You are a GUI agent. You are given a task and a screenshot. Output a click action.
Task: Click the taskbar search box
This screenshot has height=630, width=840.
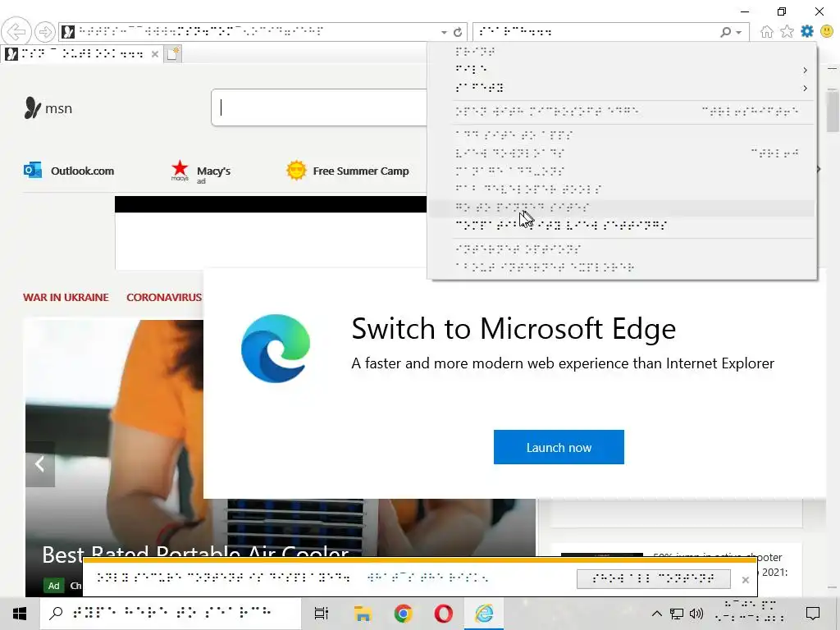(x=171, y=614)
